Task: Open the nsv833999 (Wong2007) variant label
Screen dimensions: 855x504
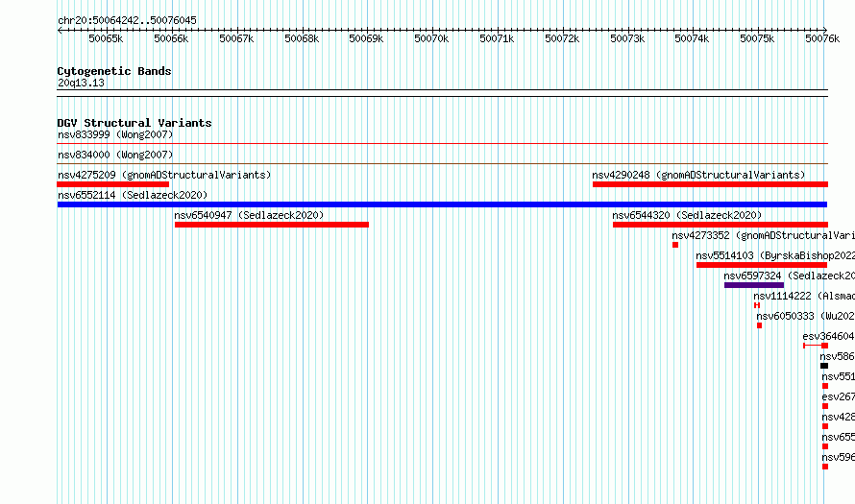Action: 115,134
